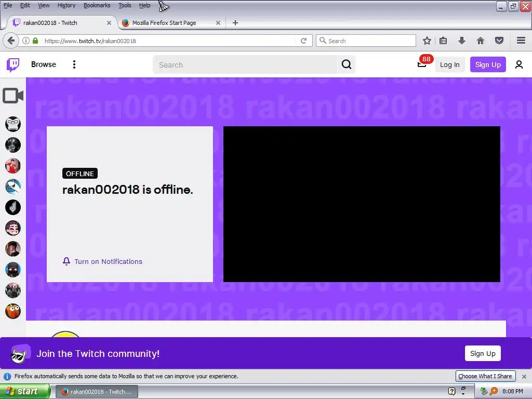
Task: Close the rakan002018 Twitch tab
Action: [109, 23]
